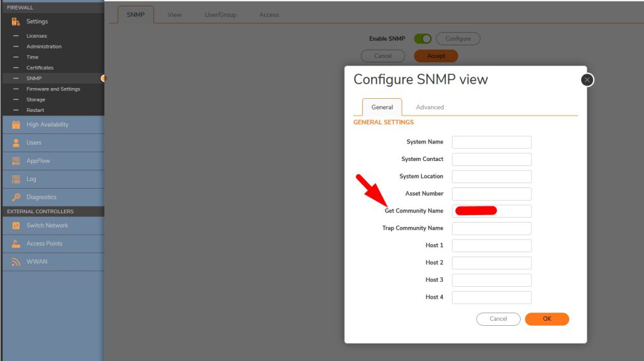
Task: Focus the Host 1 text field
Action: pos(491,245)
